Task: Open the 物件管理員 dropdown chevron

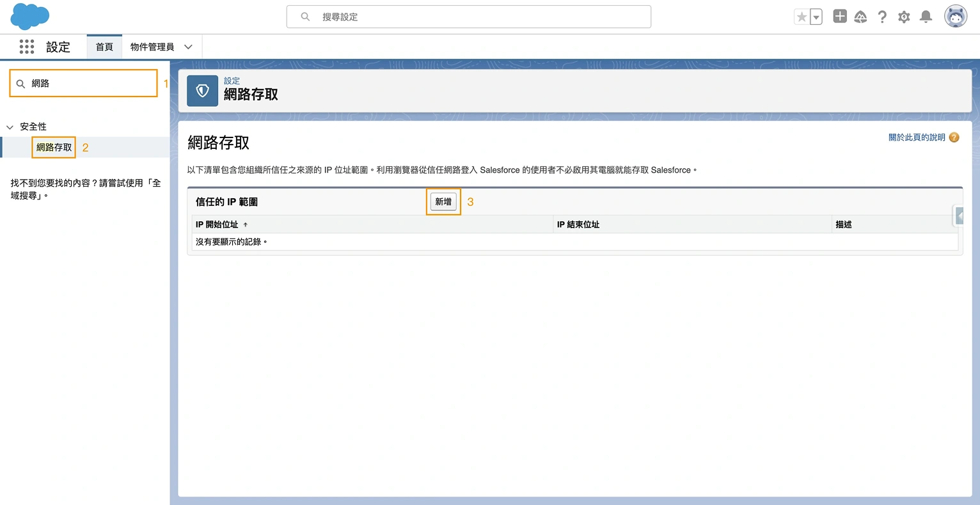Action: tap(188, 47)
